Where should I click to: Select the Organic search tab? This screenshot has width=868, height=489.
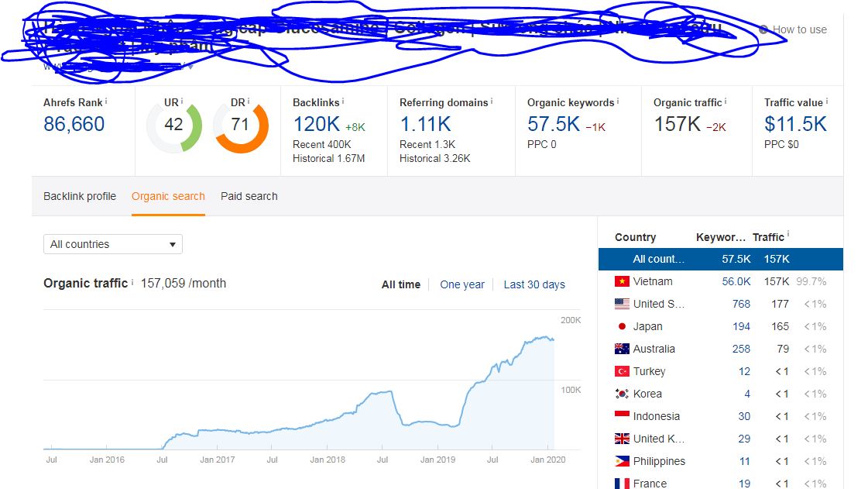click(x=168, y=196)
